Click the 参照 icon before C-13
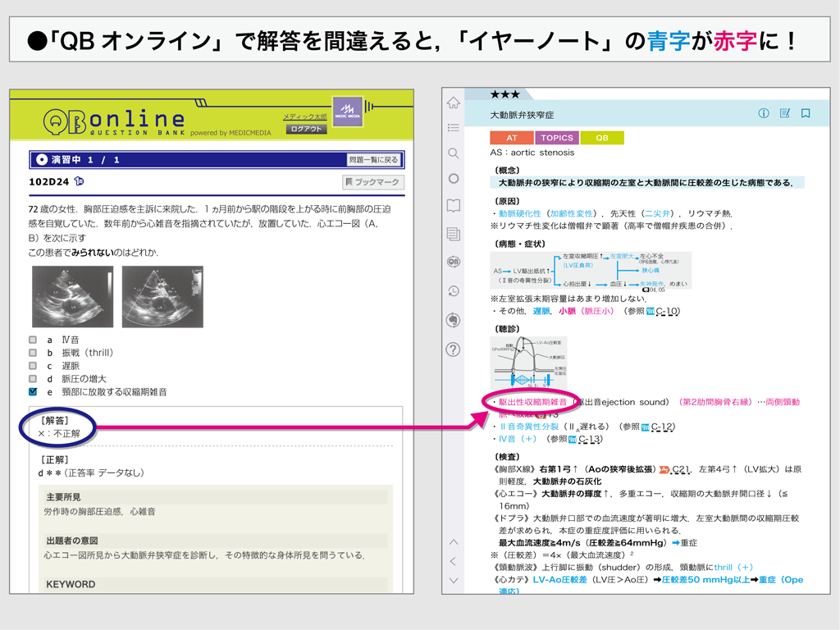This screenshot has height=630, width=840. [573, 440]
